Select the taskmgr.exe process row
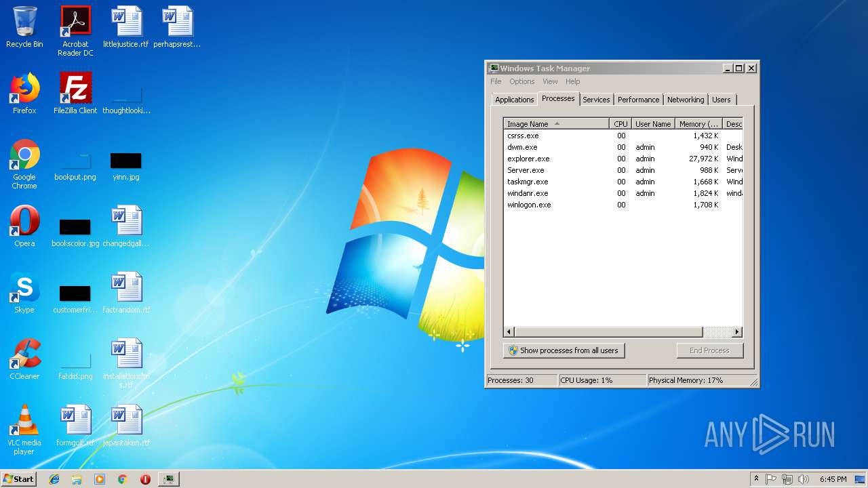The height and width of the screenshot is (488, 868). [x=623, y=182]
